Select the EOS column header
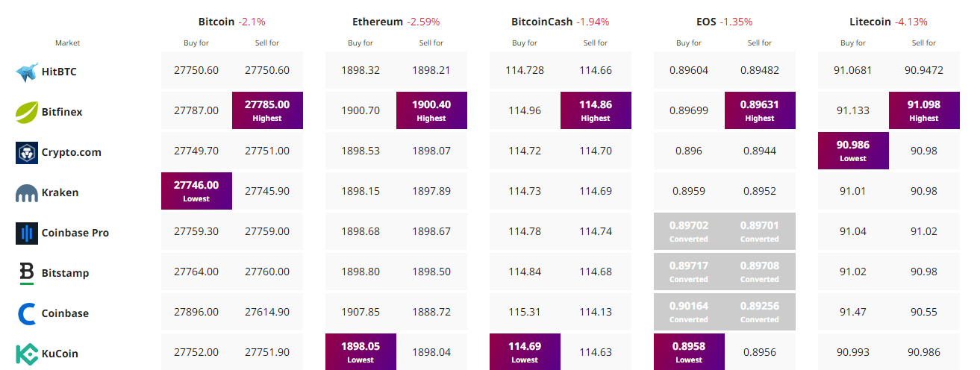 click(706, 22)
